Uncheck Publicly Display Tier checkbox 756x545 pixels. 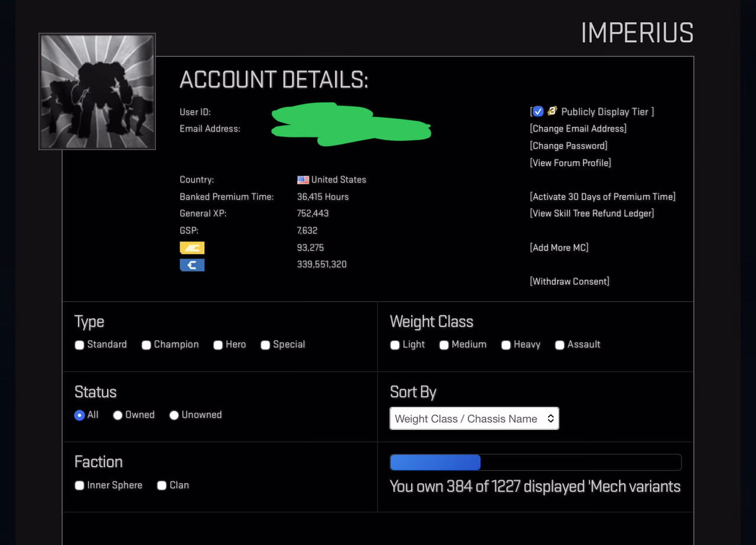(538, 112)
